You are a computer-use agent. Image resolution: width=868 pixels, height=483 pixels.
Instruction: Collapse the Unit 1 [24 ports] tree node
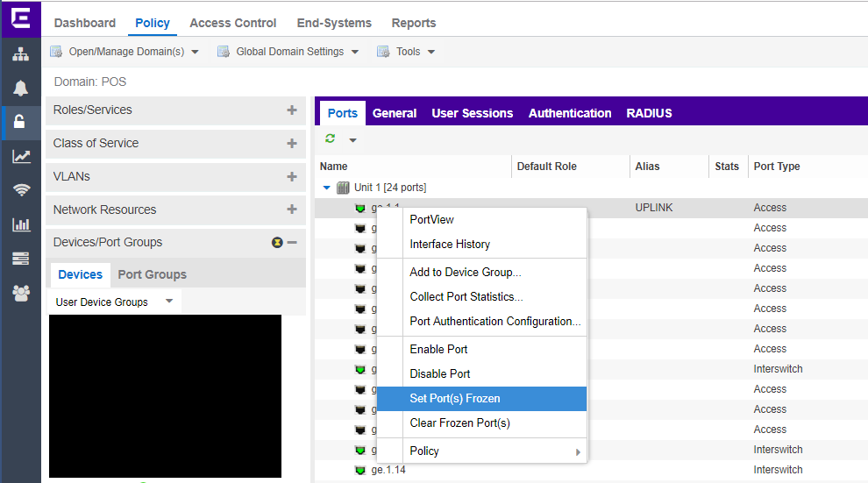coord(327,188)
